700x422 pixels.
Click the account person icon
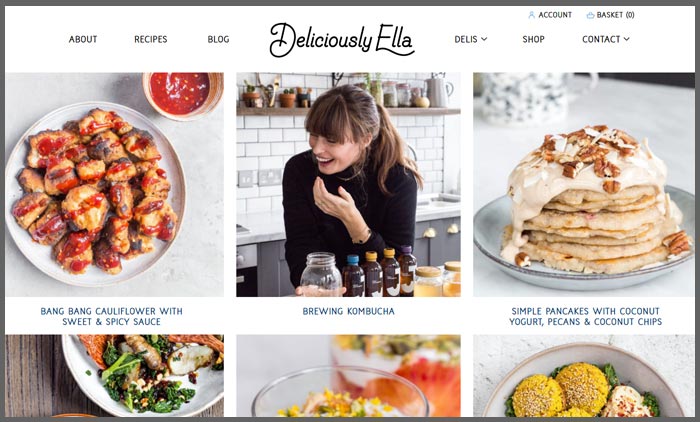click(531, 15)
